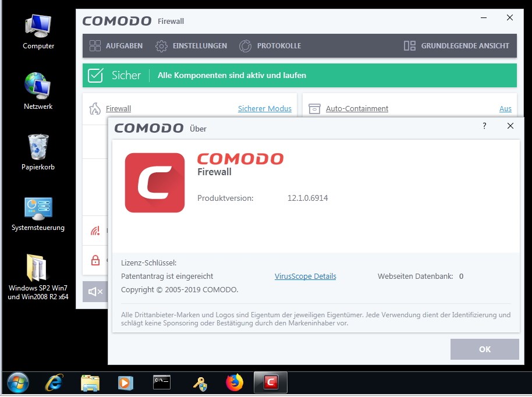Open the Auto-Containment link
Image resolution: width=532 pixels, height=397 pixels.
click(357, 109)
